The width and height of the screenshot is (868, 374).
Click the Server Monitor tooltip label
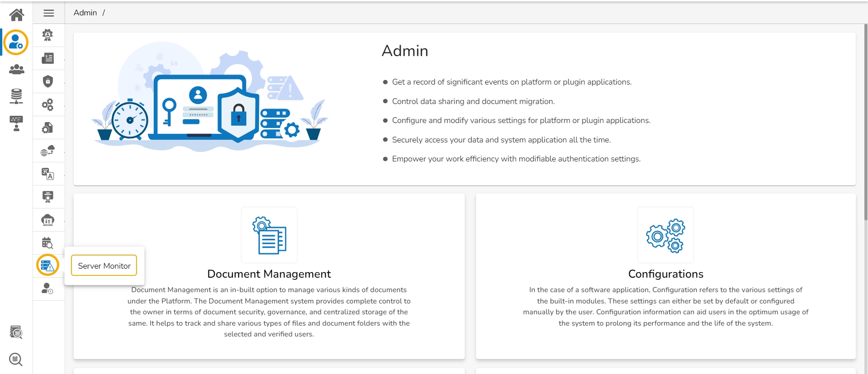pyautogui.click(x=104, y=266)
